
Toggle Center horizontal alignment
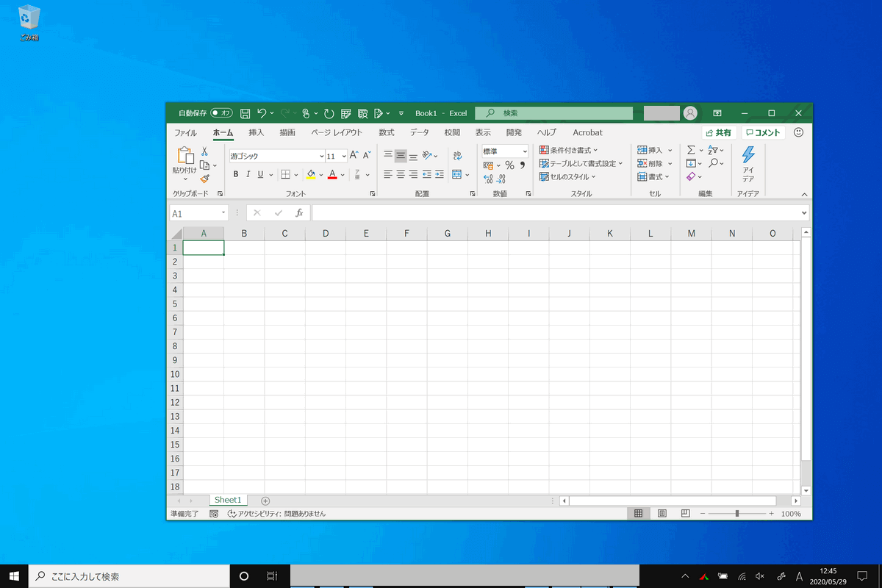point(401,174)
